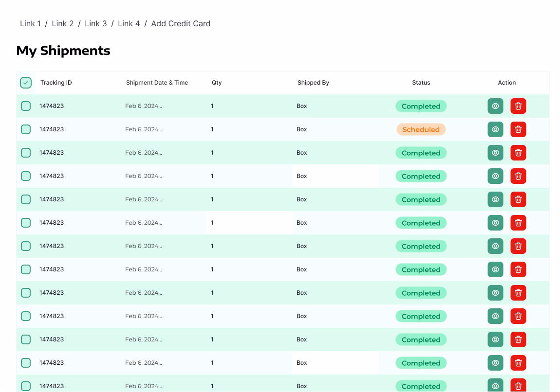
Task: Tick the checkbox for the Scheduled shipment
Action: pos(26,129)
